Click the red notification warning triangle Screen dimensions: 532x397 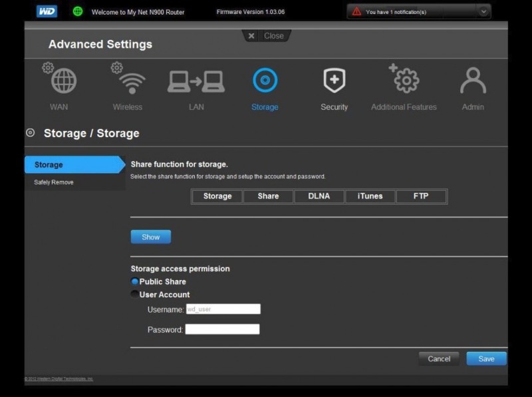(356, 12)
